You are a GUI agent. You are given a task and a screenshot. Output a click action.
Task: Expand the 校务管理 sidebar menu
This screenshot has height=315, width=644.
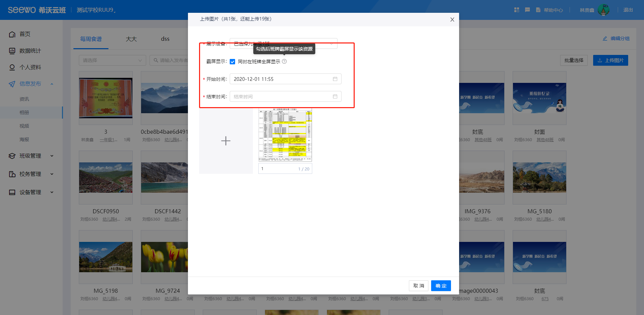30,174
